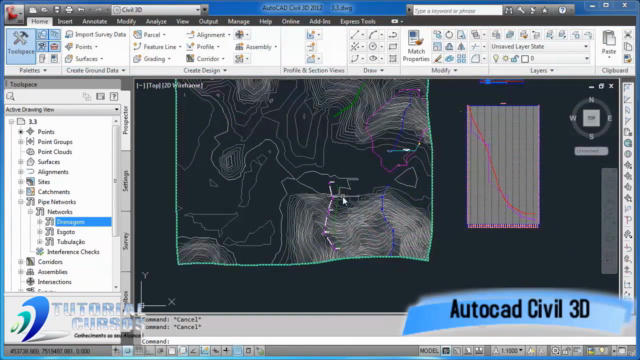The width and height of the screenshot is (640, 360).
Task: Select the Fillet modify tool
Action: click(475, 59)
